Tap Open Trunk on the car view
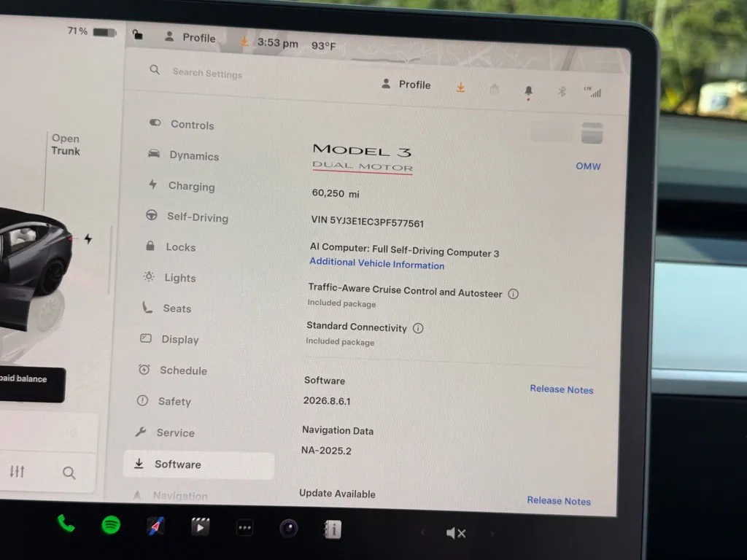This screenshot has height=560, width=747. coord(66,144)
